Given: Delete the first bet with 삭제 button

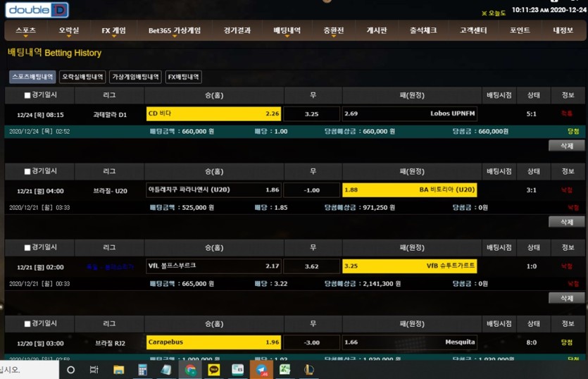Looking at the screenshot, I should click(x=566, y=146).
